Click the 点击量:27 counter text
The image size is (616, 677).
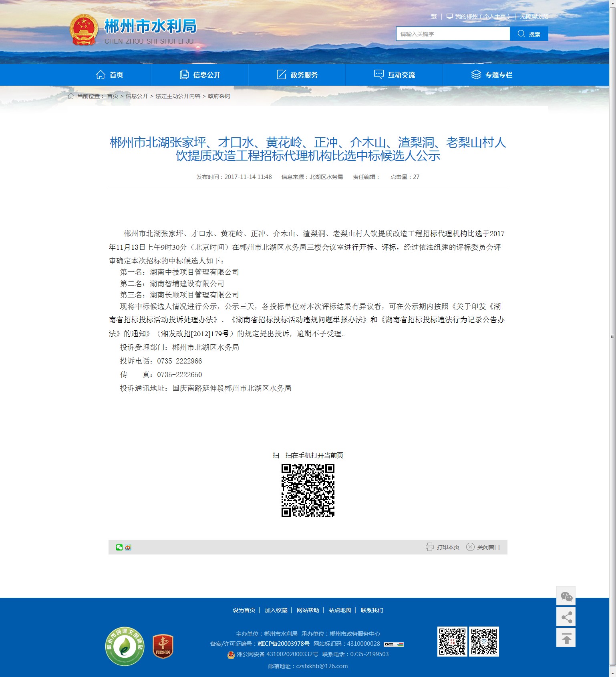tap(405, 177)
